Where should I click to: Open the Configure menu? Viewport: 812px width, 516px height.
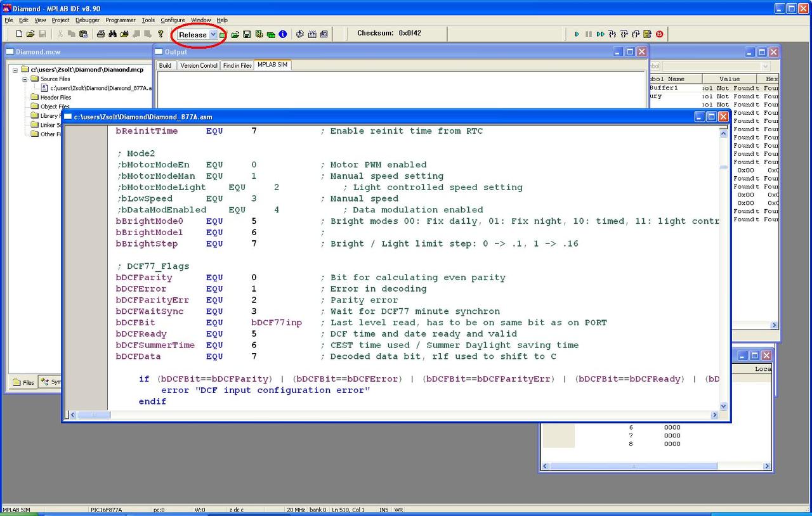(173, 20)
